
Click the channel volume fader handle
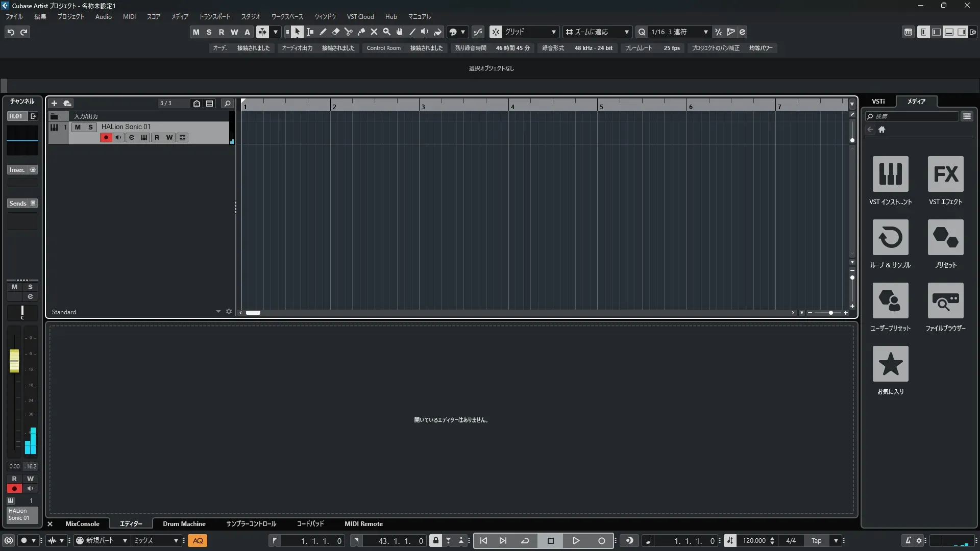click(x=14, y=361)
